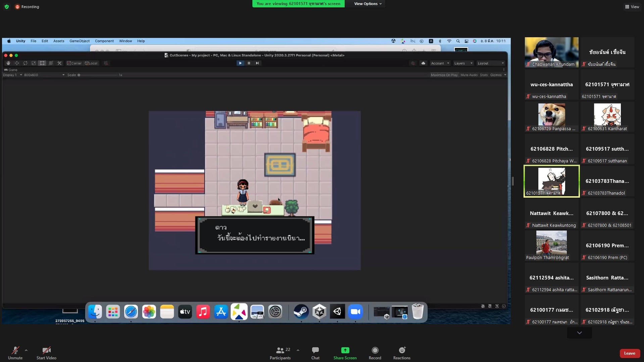
Task: Toggle the Stats overlay in Game view
Action: pos(484,75)
